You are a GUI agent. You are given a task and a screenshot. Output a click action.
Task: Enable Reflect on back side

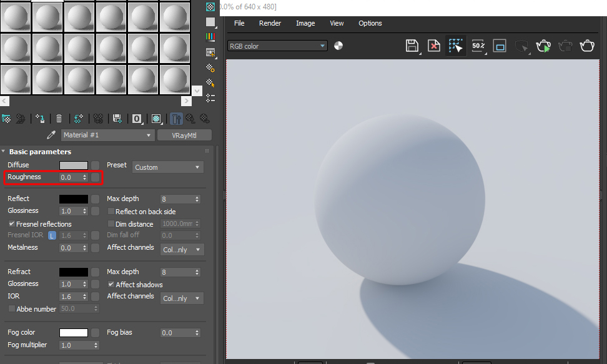pos(111,212)
